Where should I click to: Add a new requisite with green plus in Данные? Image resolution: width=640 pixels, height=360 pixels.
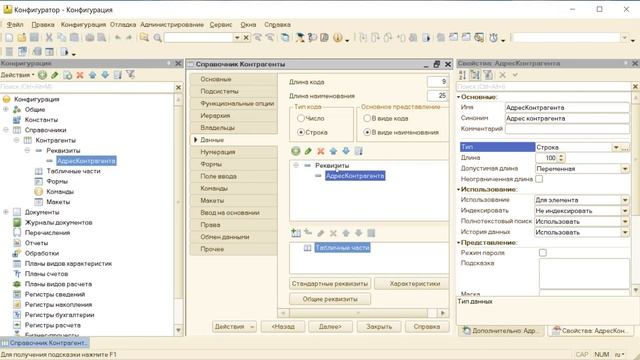(x=296, y=151)
